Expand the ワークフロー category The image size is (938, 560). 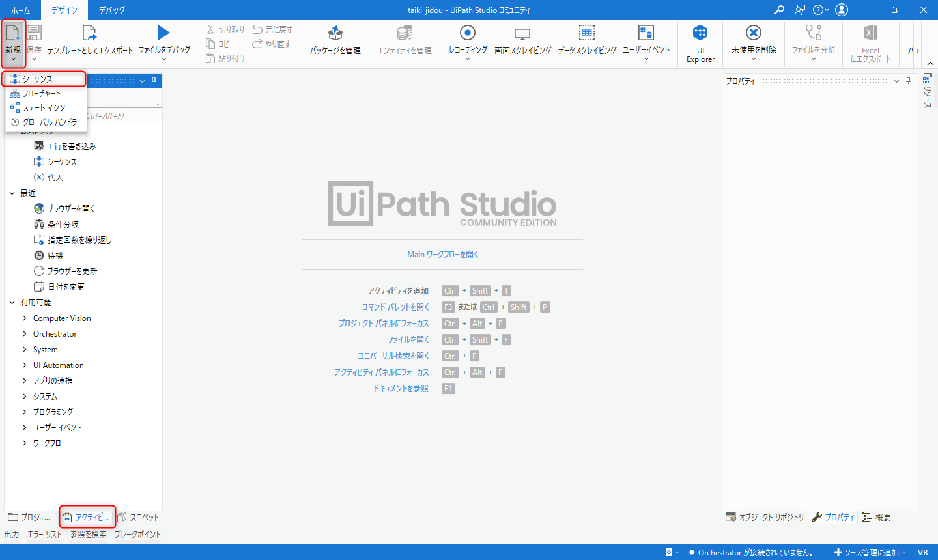click(x=25, y=443)
